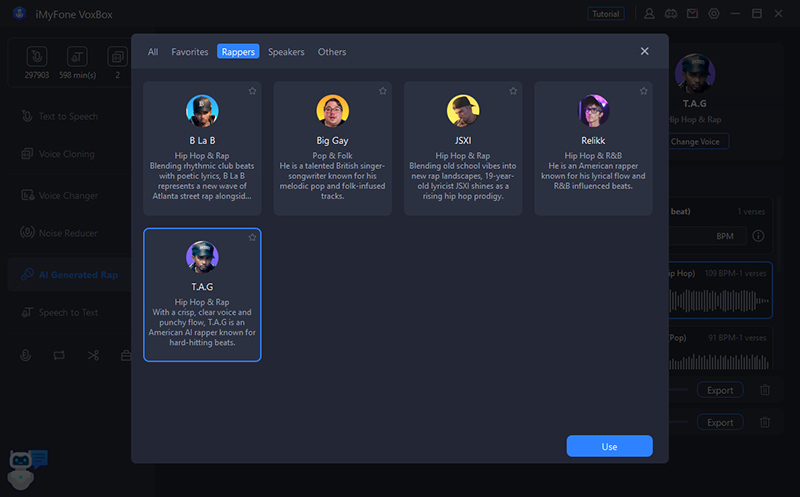Image resolution: width=800 pixels, height=497 pixels.
Task: Click the toolbox icon in sidebar
Action: click(x=126, y=355)
